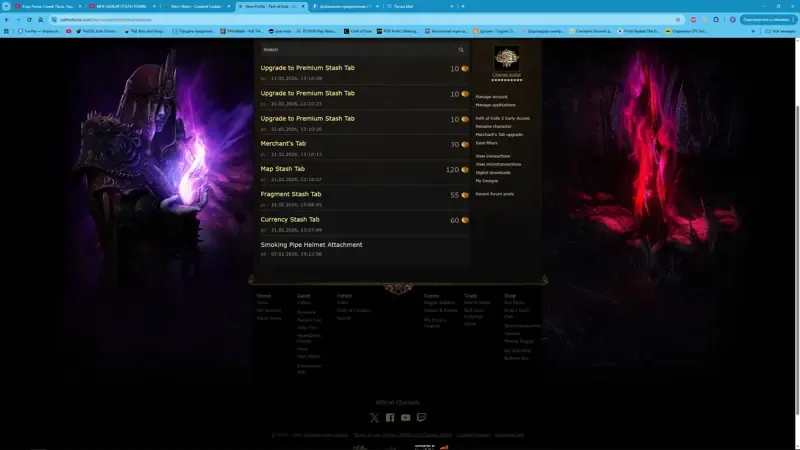The height and width of the screenshot is (450, 800).
Task: Select the Currency Stash Tab transaction
Action: 364,224
